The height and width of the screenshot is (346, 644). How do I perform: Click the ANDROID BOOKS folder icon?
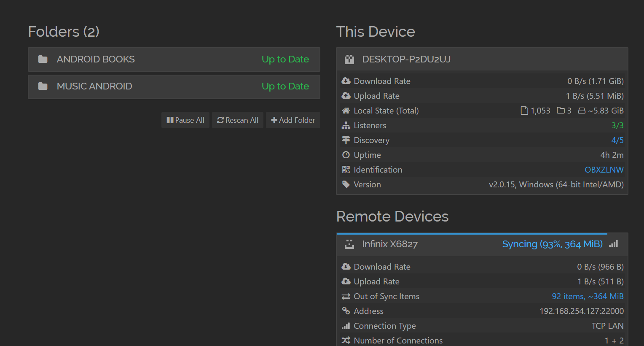tap(43, 59)
